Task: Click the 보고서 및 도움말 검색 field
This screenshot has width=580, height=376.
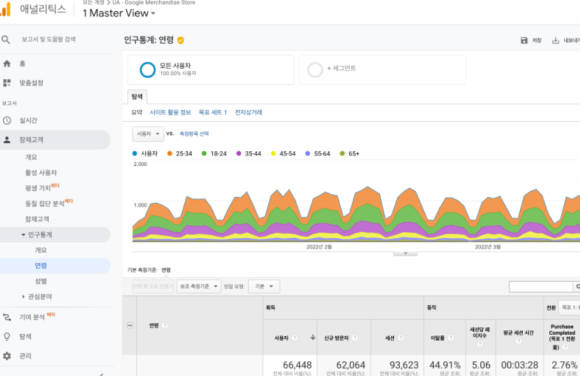Action: (48, 40)
